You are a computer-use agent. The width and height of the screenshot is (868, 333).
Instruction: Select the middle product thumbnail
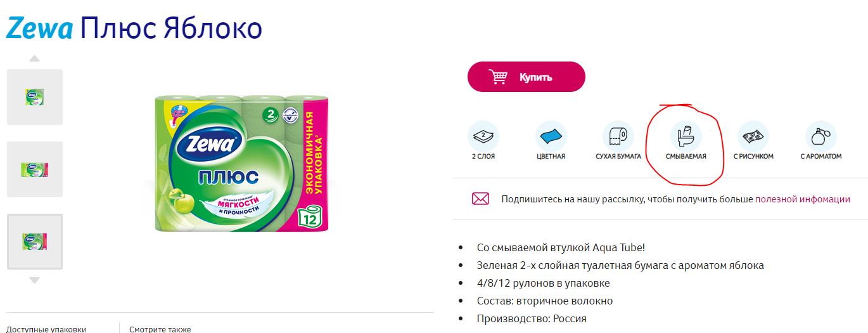pos(35,169)
